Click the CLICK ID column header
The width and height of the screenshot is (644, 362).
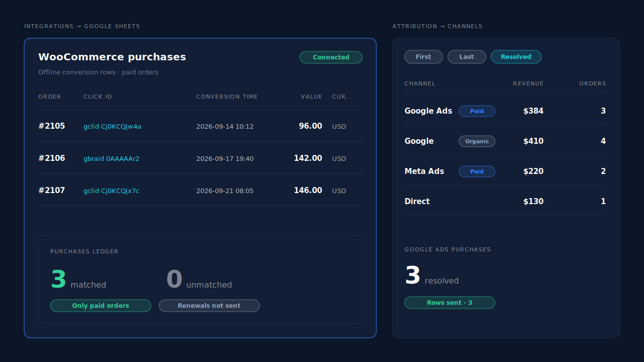(98, 97)
